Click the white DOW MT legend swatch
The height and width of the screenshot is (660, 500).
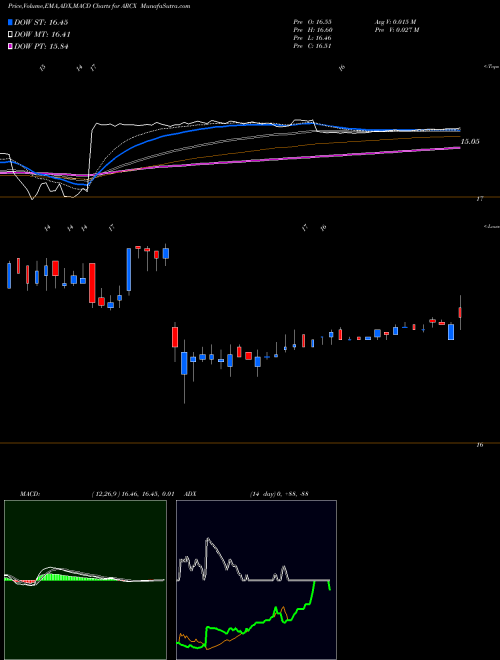10,35
